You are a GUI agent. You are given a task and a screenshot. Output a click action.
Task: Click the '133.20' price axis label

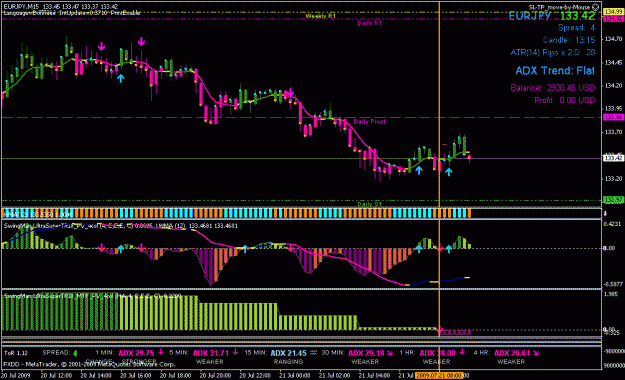(x=613, y=179)
